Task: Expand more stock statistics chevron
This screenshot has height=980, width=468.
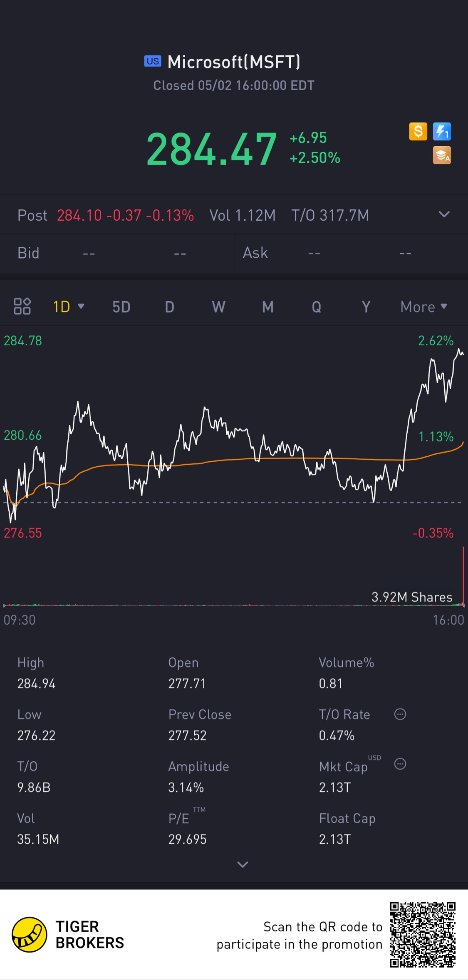Action: coord(243,864)
